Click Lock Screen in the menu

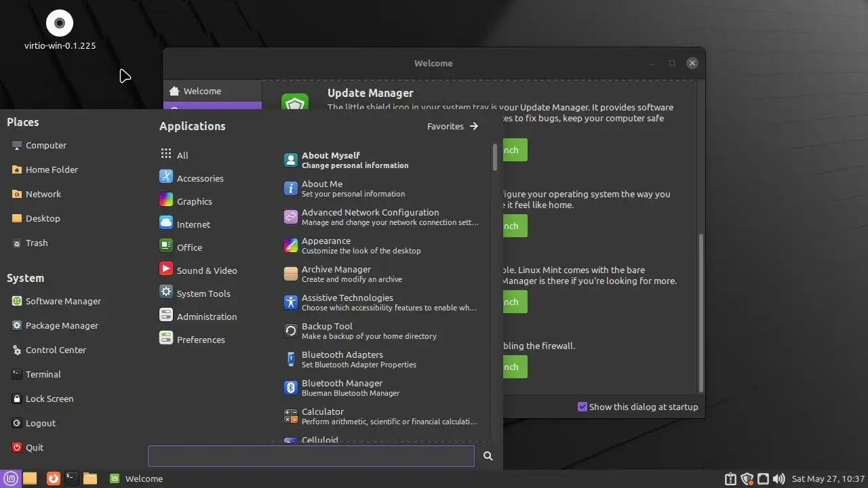pyautogui.click(x=43, y=399)
